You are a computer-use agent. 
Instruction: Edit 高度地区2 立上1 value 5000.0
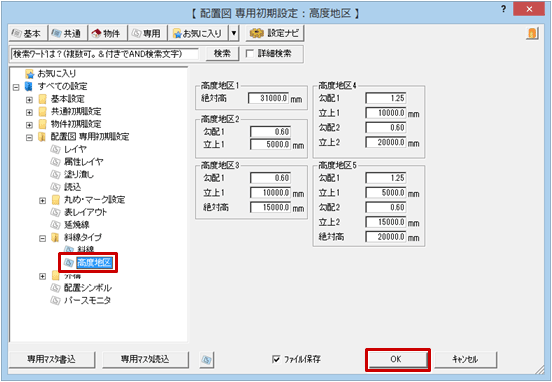click(270, 144)
